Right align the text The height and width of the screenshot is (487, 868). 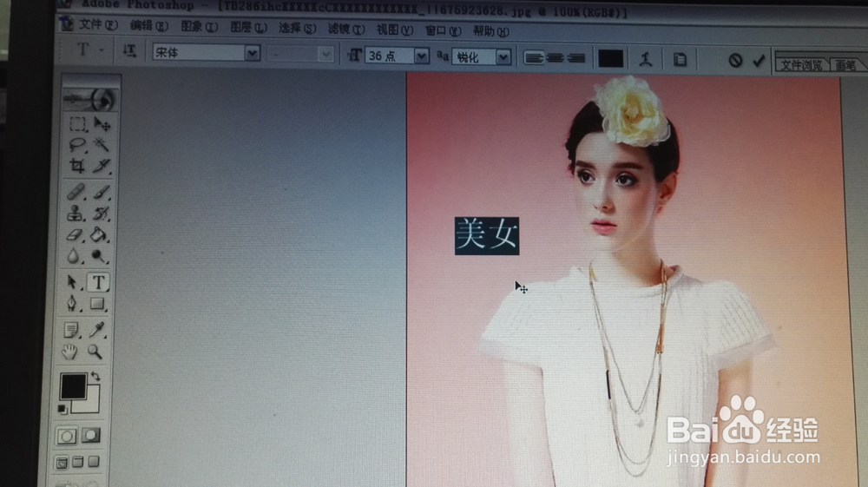575,58
